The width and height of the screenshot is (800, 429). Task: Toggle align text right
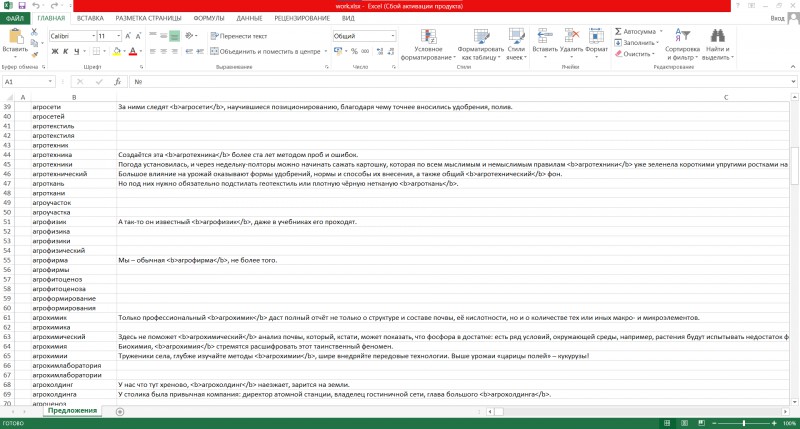(x=174, y=51)
